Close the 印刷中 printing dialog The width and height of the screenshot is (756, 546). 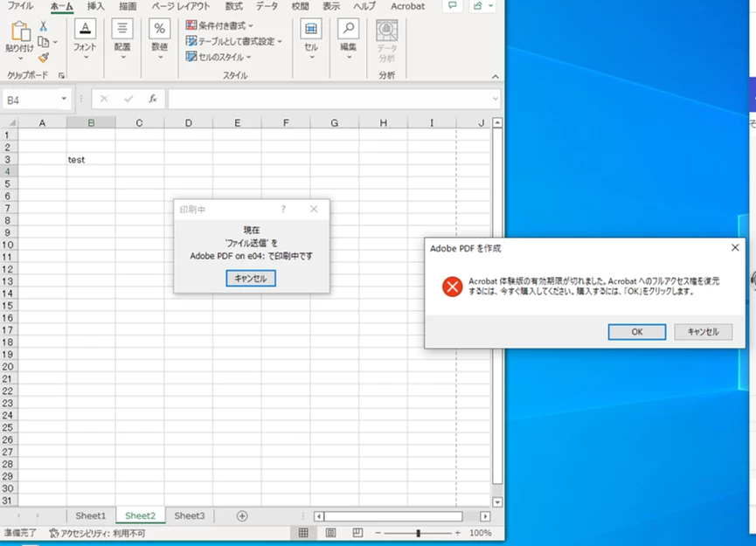coord(314,209)
